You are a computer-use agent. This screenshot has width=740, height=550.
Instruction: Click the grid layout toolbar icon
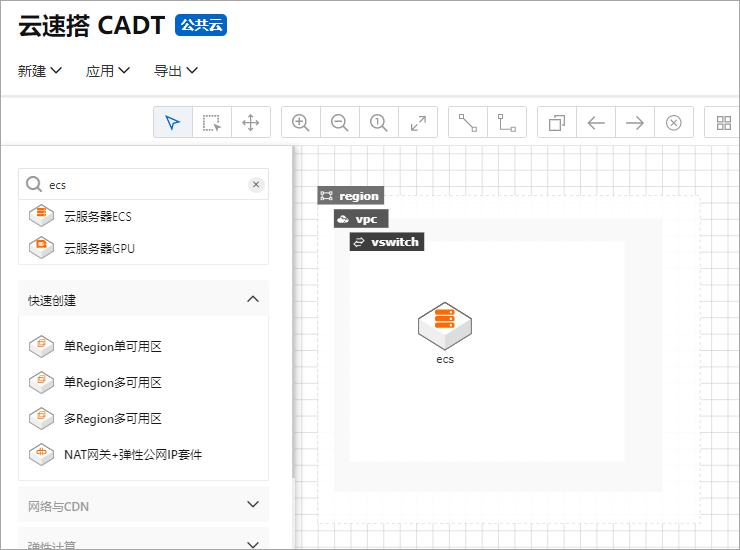click(723, 123)
